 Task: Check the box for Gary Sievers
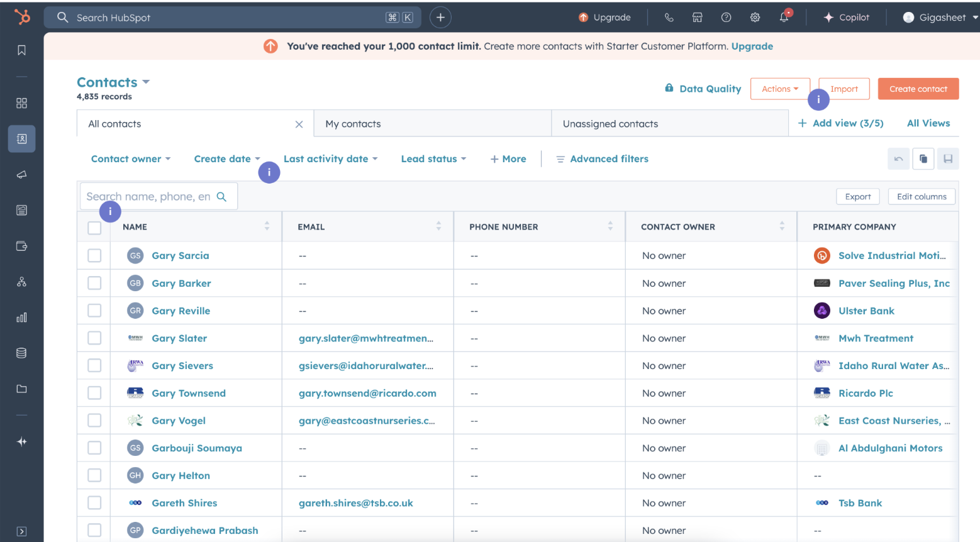(x=94, y=365)
